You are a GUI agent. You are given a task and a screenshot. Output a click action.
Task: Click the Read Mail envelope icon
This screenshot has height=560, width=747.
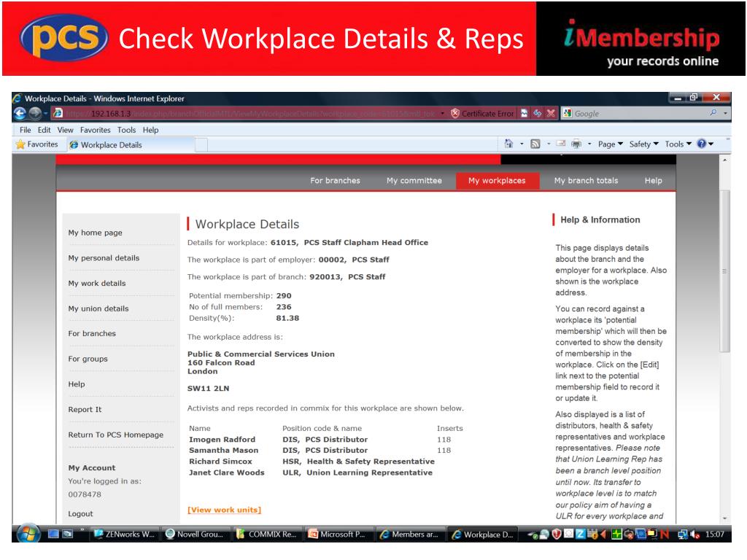point(561,144)
